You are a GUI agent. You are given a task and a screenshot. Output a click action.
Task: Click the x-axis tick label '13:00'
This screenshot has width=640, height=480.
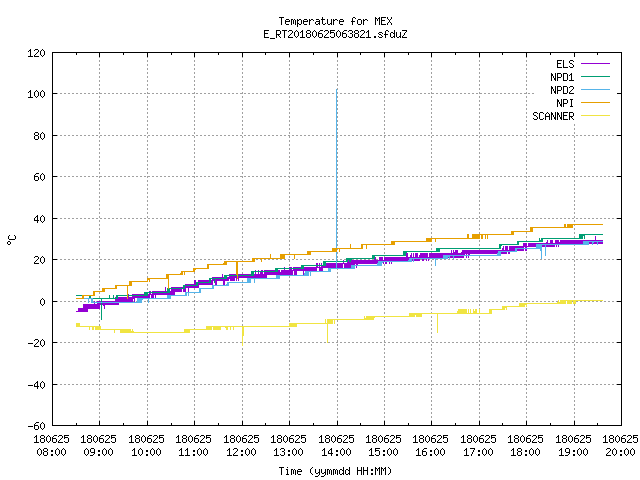[x=288, y=452]
